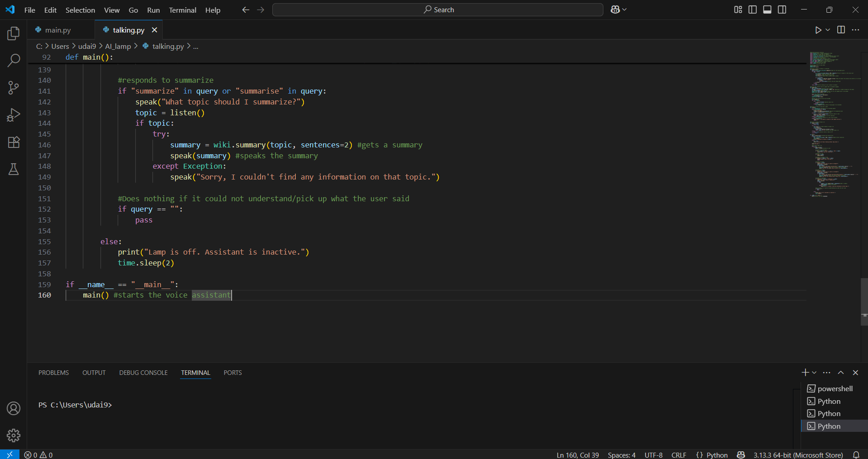Click the Copilot status icon in status bar
Screen dimensions: 868x459
click(x=741, y=455)
